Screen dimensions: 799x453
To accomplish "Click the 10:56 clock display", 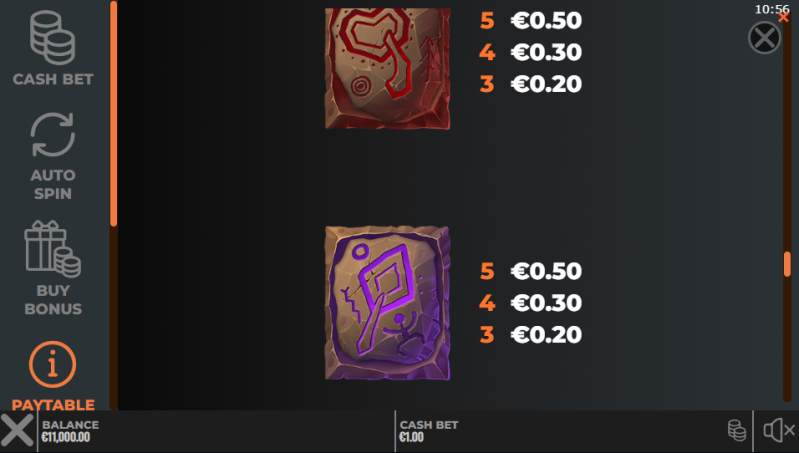I will click(x=771, y=9).
